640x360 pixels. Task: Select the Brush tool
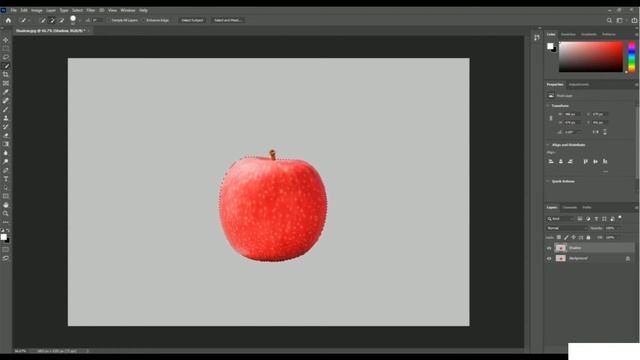click(6, 109)
